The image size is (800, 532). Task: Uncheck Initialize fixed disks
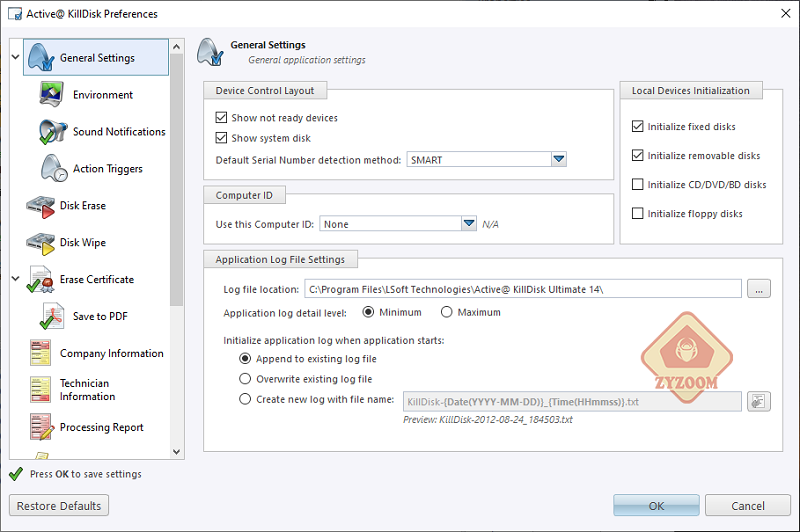[x=637, y=126]
